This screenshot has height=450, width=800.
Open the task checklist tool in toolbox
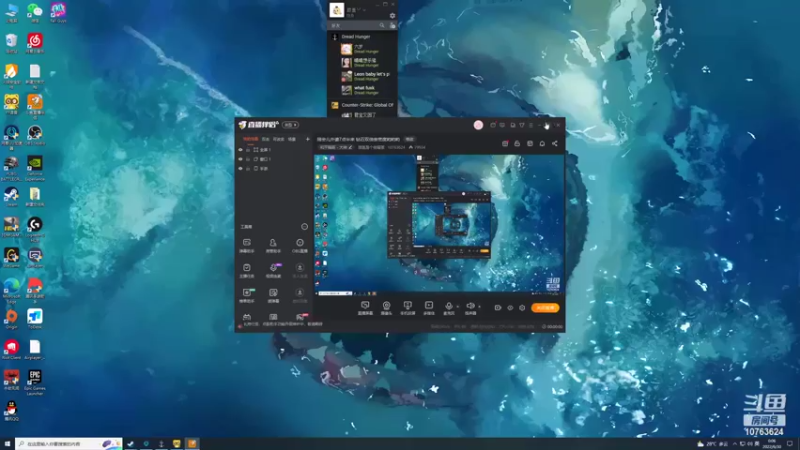pos(247,270)
